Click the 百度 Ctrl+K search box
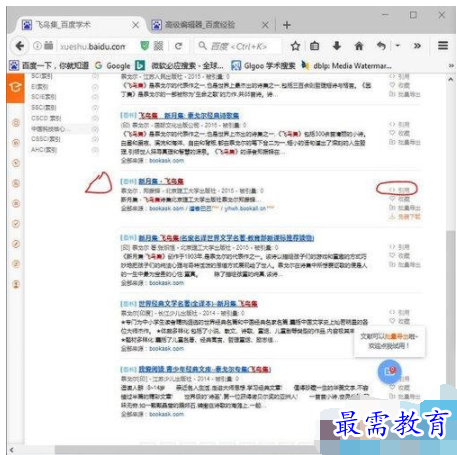Image resolution: width=457 pixels, height=455 pixels. [x=238, y=46]
